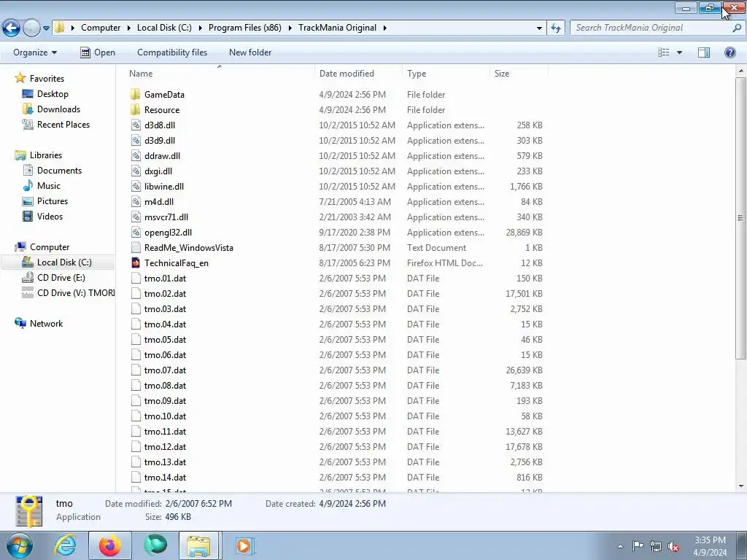
Task: Select the tmo.07.dat file
Action: point(165,370)
